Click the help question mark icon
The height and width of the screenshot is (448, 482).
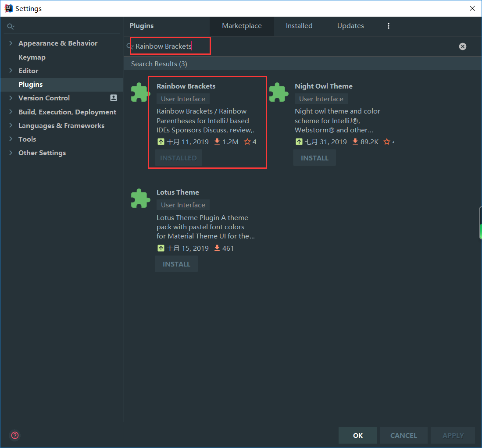15,435
